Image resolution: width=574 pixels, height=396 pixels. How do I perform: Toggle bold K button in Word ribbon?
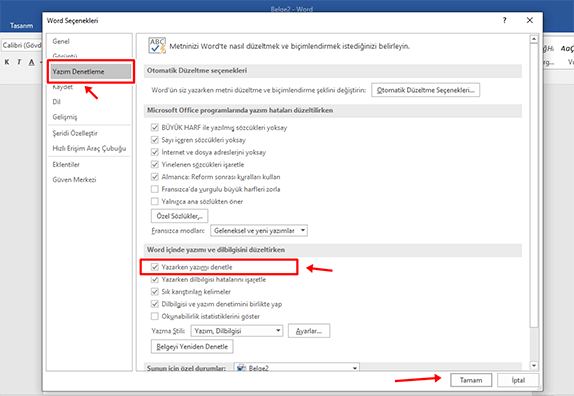click(7, 62)
